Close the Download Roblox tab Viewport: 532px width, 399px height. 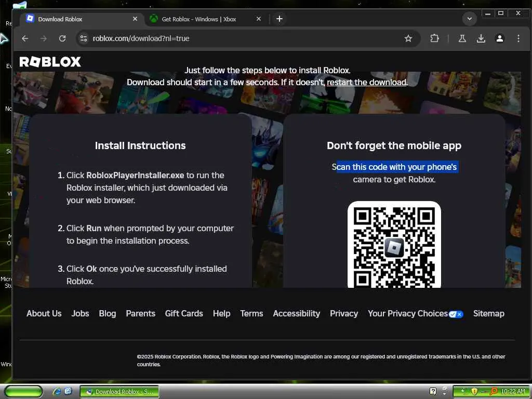tap(135, 19)
